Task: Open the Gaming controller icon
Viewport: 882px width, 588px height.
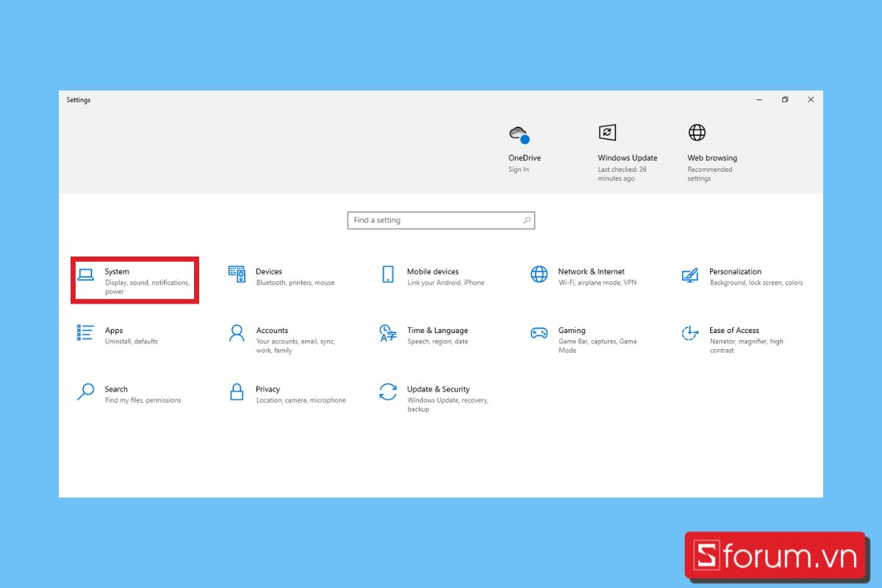Action: [539, 333]
